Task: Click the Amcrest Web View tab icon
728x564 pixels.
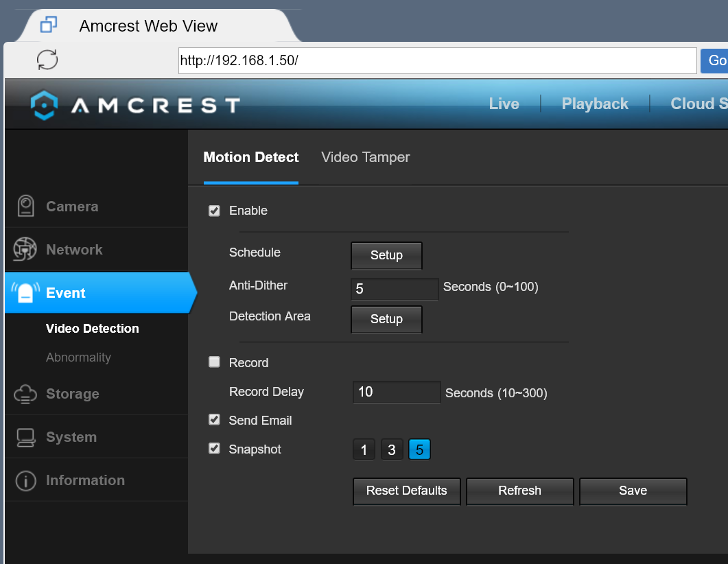Action: (x=49, y=25)
